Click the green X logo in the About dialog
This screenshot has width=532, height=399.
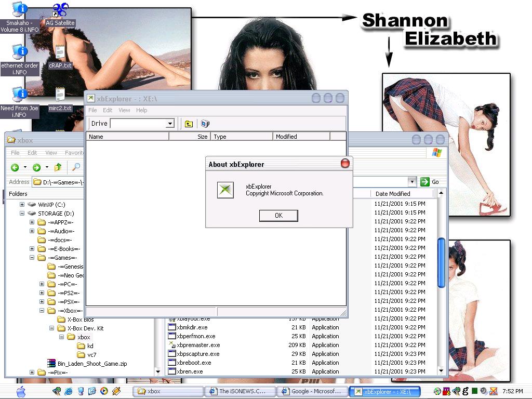pos(225,190)
